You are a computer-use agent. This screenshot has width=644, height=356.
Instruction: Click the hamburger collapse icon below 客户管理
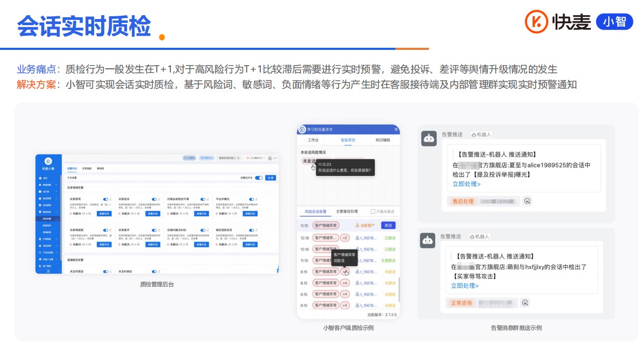pos(48,271)
